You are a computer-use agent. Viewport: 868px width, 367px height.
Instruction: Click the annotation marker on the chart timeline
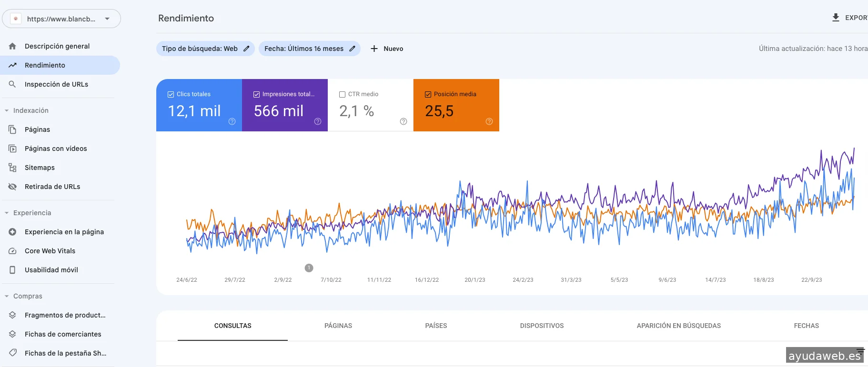(309, 268)
